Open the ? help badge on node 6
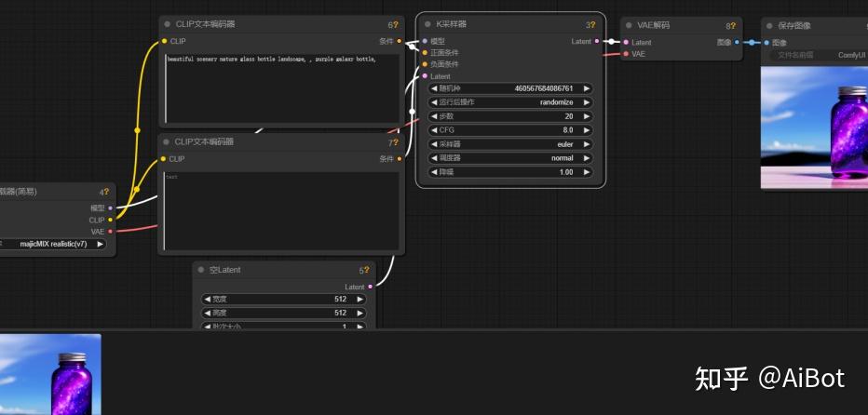868x415 pixels. click(x=396, y=25)
